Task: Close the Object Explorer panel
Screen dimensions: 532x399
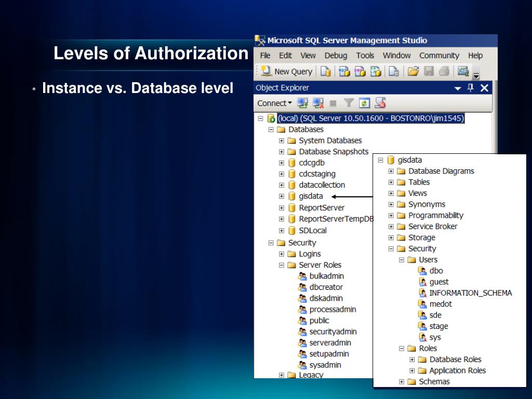Action: [485, 88]
